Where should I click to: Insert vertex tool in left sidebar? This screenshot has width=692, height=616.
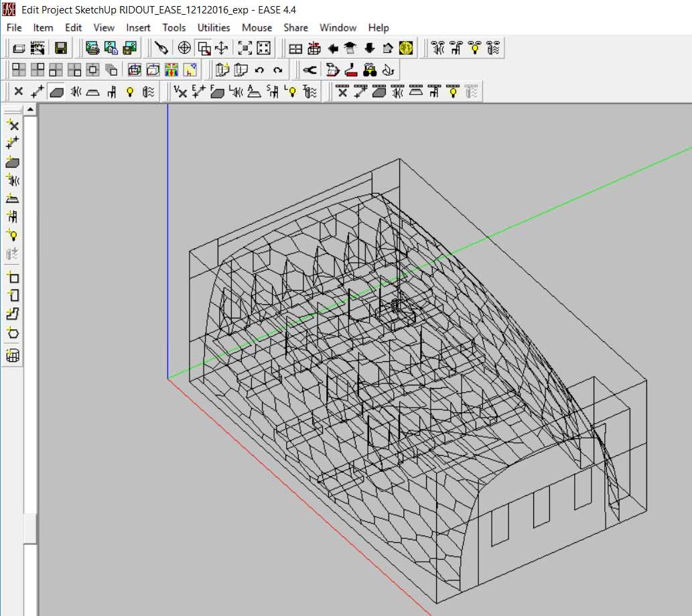coord(13,125)
